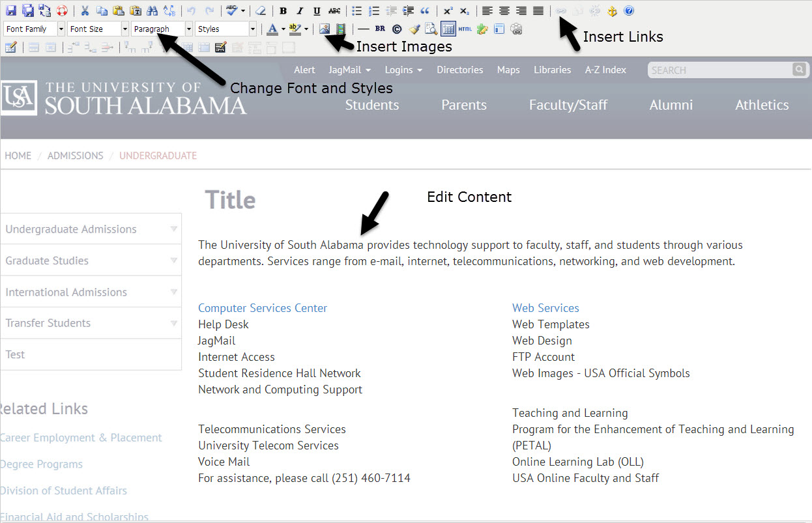Open the Paragraph format dropdown
Screen dimensions: 812x523
[x=162, y=29]
